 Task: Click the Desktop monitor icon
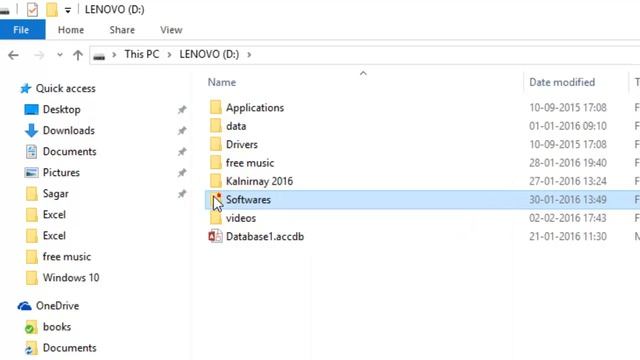pos(31,109)
